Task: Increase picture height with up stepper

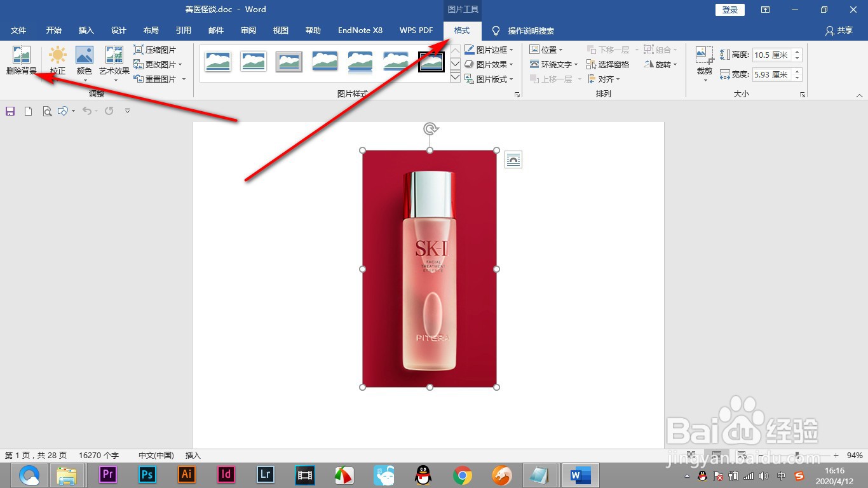Action: 797,52
